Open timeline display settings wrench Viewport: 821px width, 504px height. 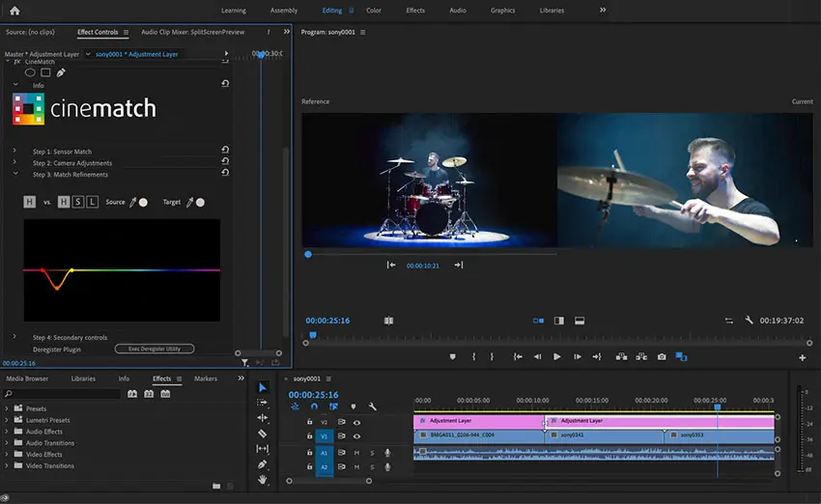coord(372,406)
